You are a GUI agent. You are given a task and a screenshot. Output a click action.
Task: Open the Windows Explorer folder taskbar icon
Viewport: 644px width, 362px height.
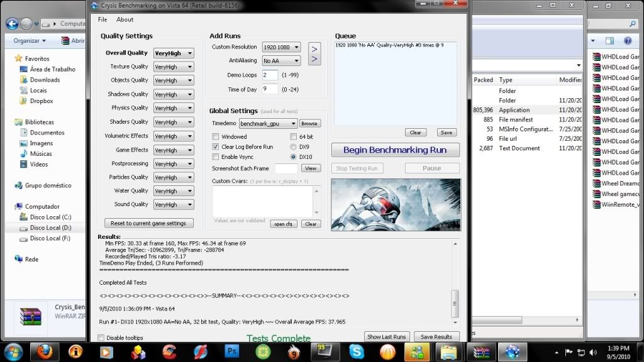448,352
